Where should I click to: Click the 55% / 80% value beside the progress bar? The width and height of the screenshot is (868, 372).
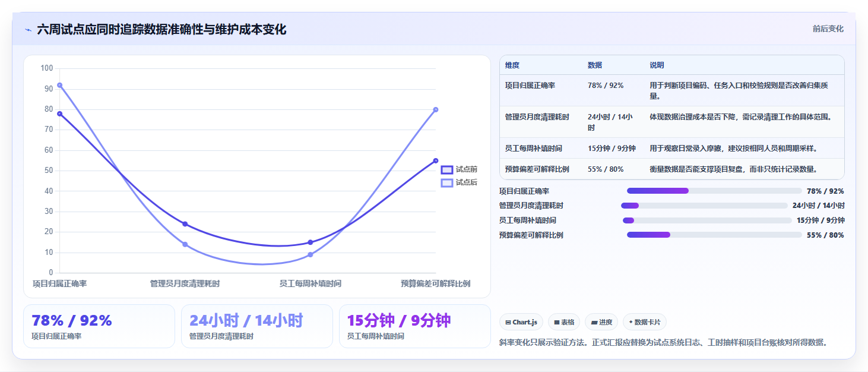point(825,235)
